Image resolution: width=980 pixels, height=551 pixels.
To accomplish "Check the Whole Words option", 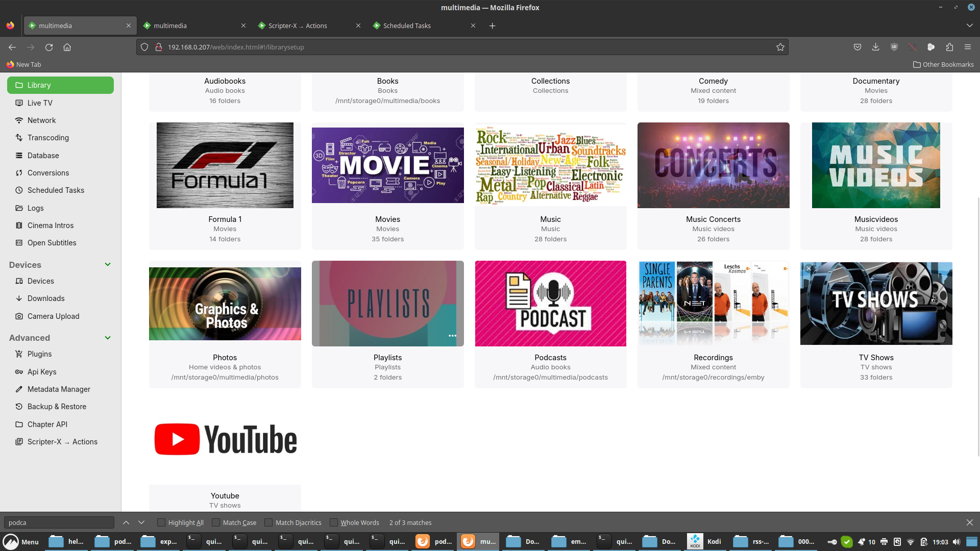I will click(333, 522).
